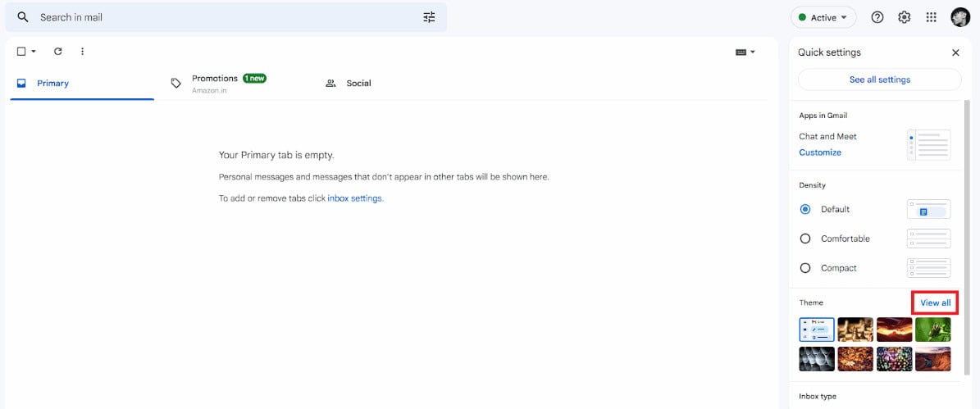This screenshot has height=409, width=980.
Task: Switch to the Social tab
Action: click(390, 83)
